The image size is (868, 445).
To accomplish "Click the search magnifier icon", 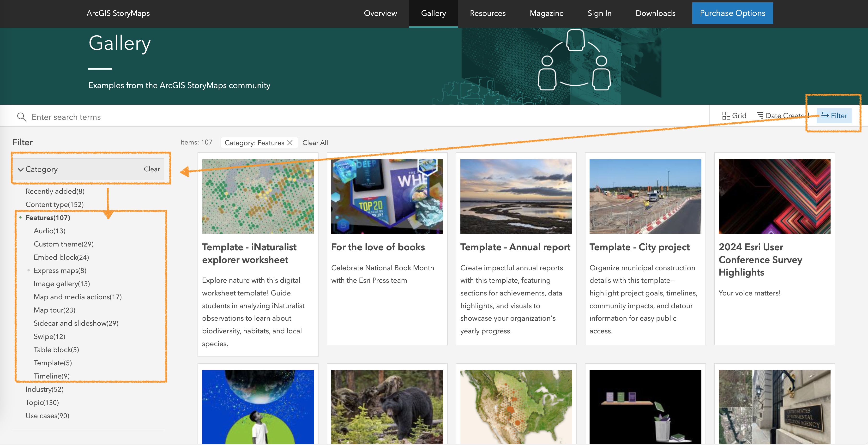I will pos(22,117).
